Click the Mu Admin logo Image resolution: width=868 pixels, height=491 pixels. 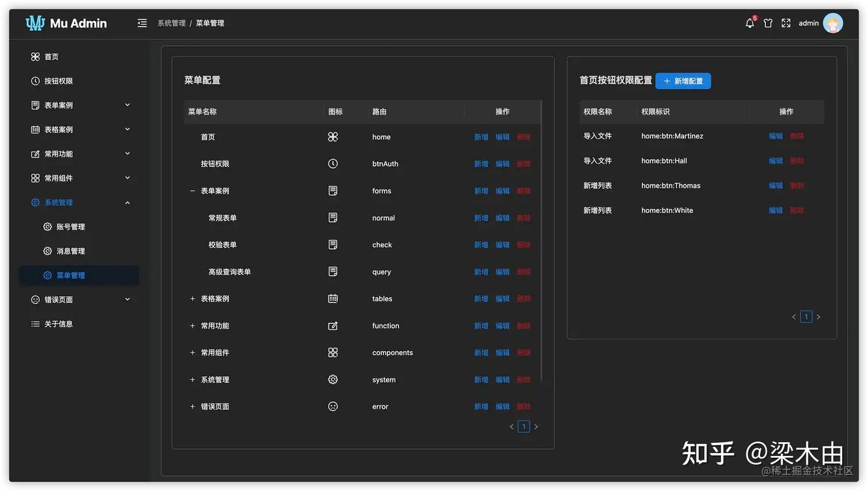click(x=66, y=23)
